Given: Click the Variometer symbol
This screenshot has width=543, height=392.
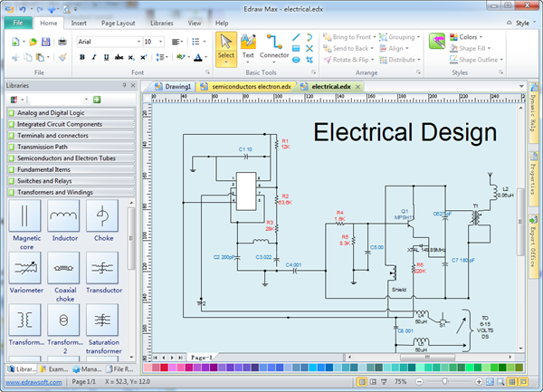Looking at the screenshot, I should coord(25,268).
